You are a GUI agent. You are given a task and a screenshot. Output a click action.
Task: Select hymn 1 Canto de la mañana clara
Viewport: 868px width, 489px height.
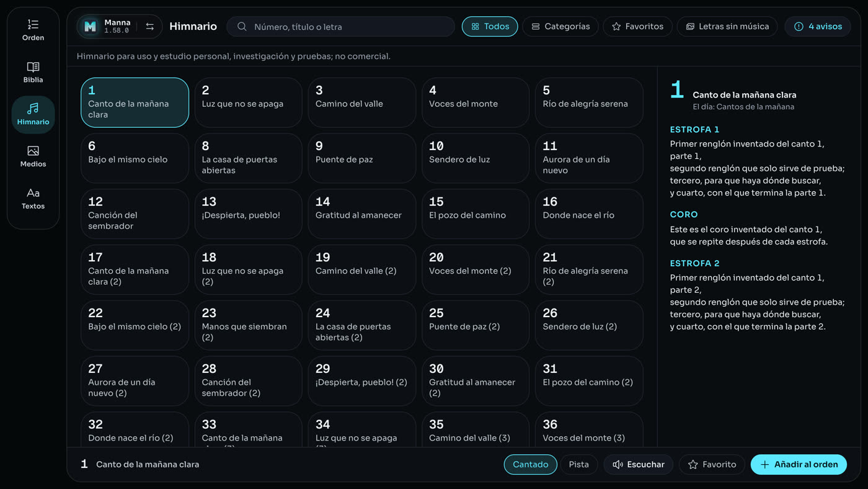(135, 102)
